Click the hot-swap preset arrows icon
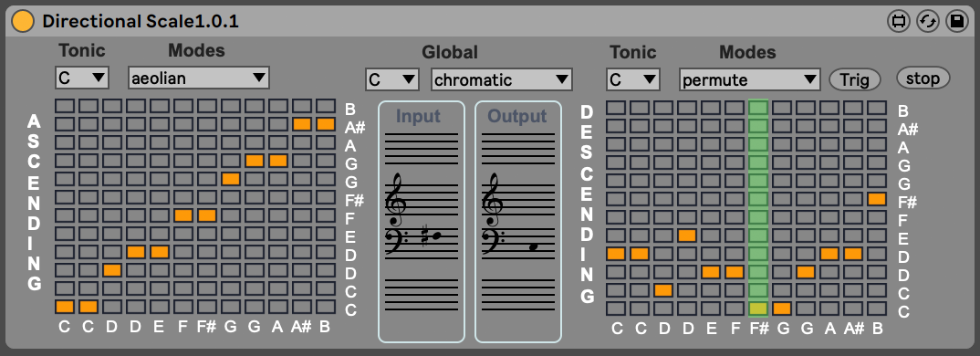This screenshot has width=980, height=356. [x=928, y=21]
